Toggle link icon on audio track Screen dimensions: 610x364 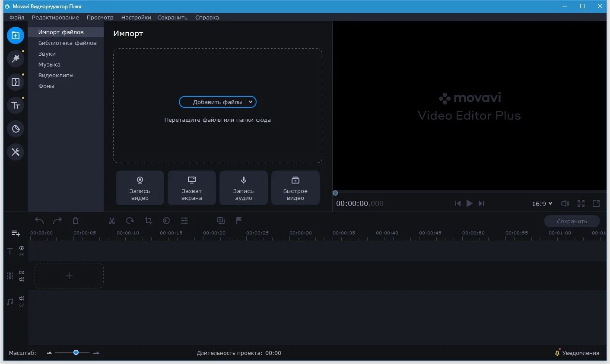(x=22, y=305)
